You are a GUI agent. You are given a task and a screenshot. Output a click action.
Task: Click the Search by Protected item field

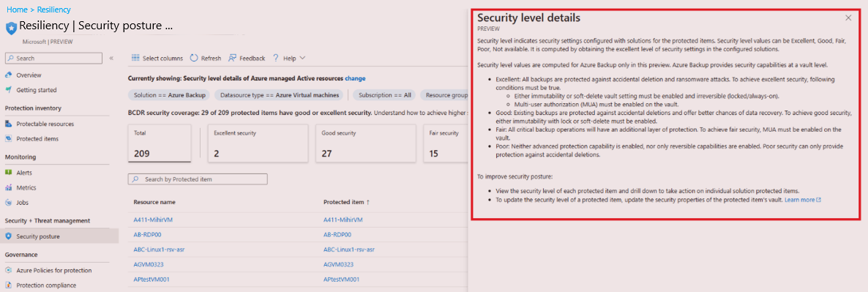coord(198,179)
